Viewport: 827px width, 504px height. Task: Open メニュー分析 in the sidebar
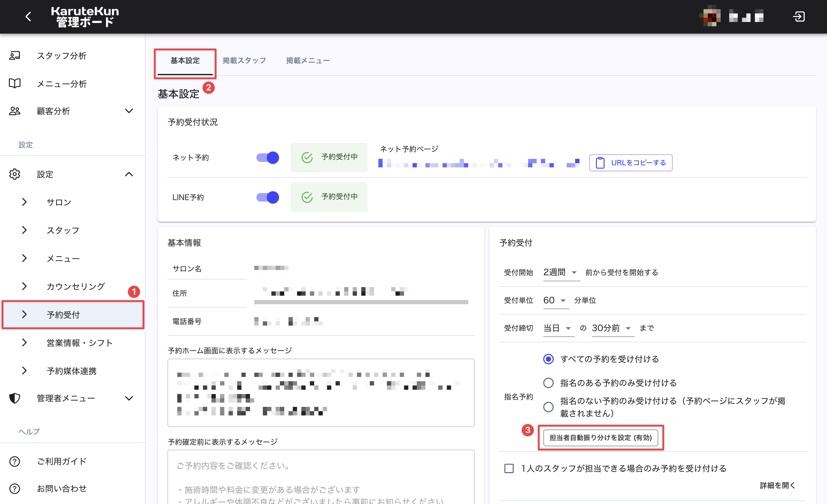pyautogui.click(x=62, y=84)
